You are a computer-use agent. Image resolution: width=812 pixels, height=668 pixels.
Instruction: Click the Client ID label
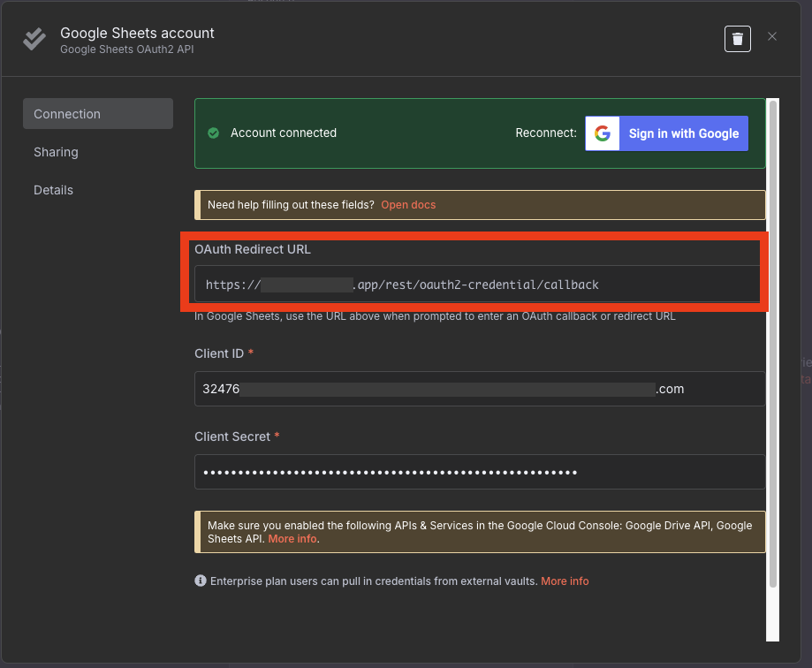(219, 353)
